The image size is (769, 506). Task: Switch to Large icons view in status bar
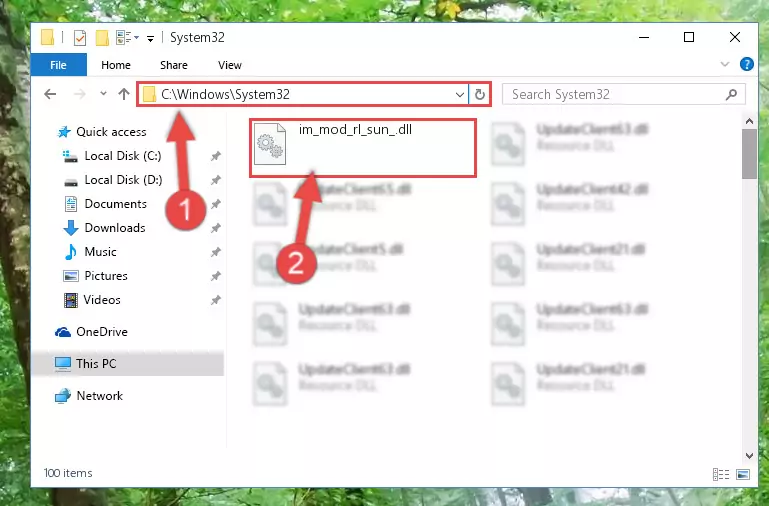[743, 474]
